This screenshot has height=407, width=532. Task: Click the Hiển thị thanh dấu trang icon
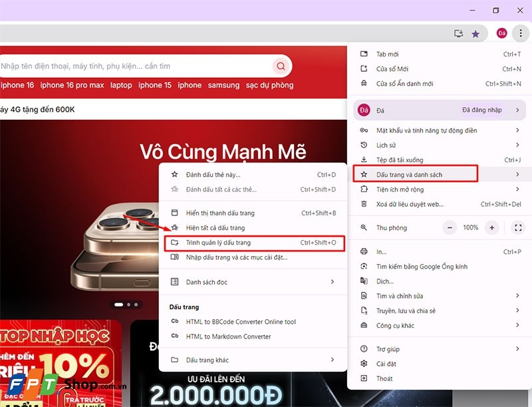174,213
